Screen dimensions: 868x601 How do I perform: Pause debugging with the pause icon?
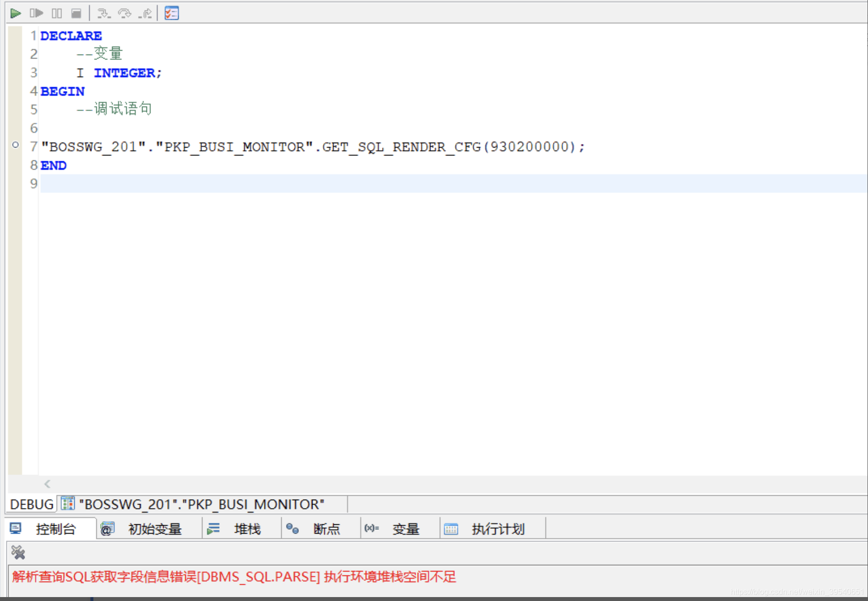coord(57,13)
